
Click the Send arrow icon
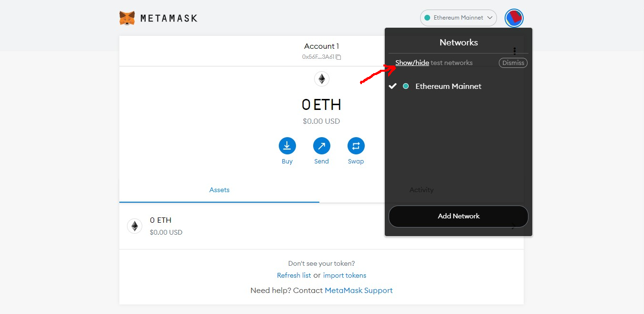(321, 146)
